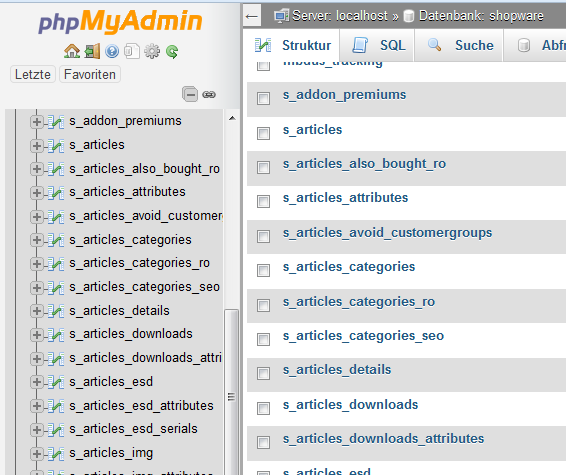This screenshot has width=566, height=475.
Task: Toggle the chain link icon in sidebar
Action: pos(209,95)
